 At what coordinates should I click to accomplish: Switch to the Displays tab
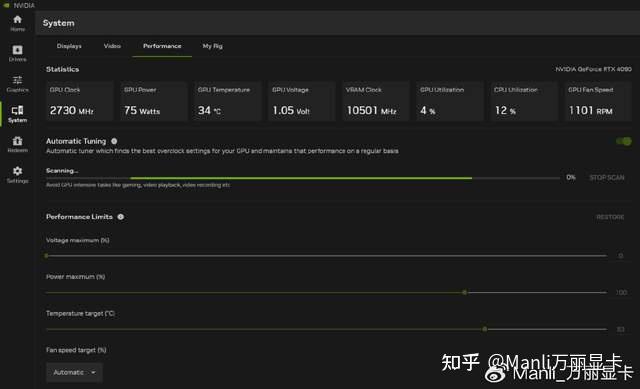(x=69, y=46)
